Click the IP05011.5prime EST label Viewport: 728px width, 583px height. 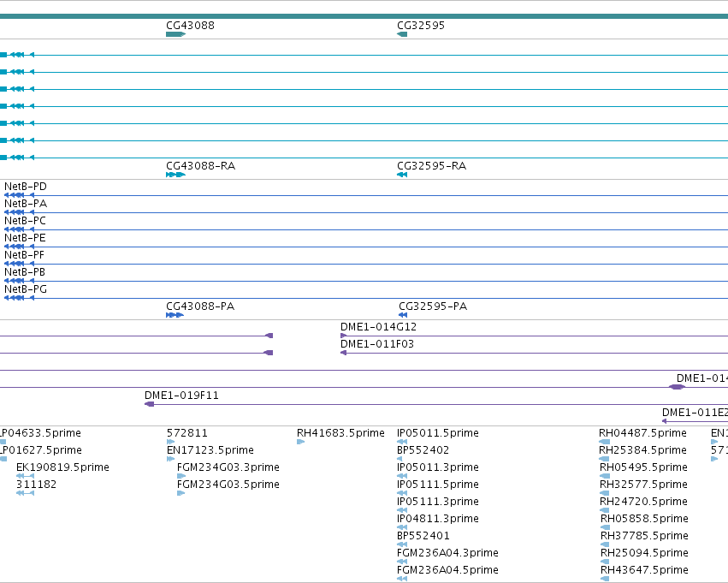438,433
